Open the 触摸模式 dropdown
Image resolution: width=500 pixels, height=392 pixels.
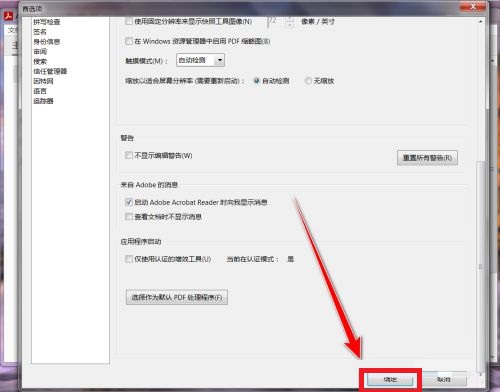pyautogui.click(x=200, y=60)
